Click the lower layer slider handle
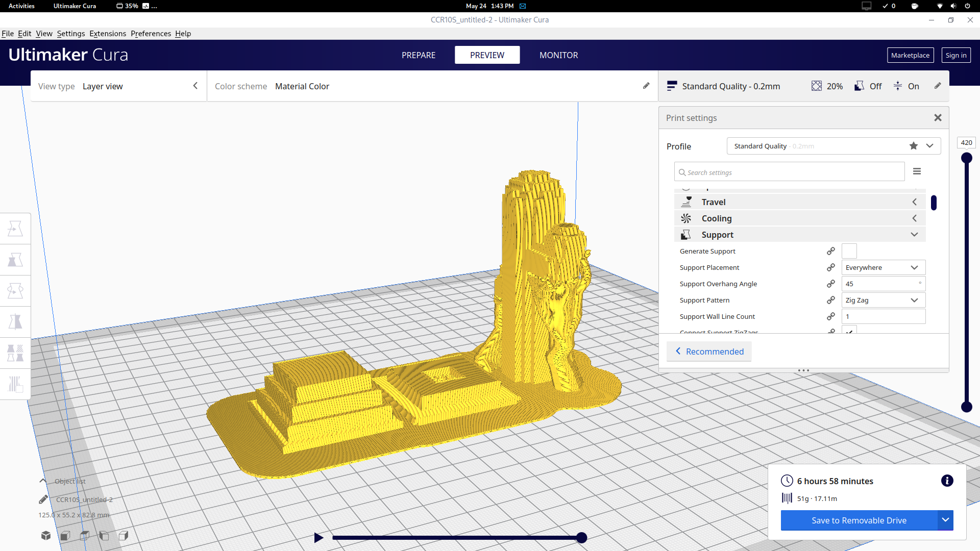 966,407
